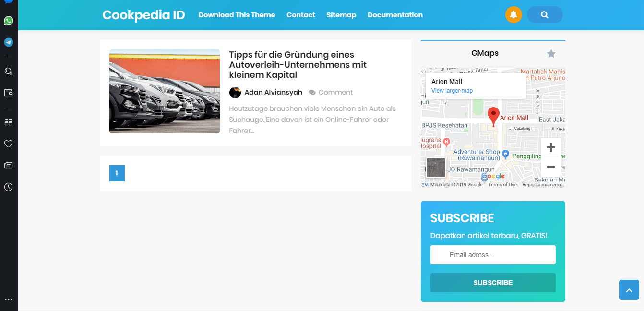644x311 pixels.
Task: Zoom in on the map
Action: coord(551,147)
